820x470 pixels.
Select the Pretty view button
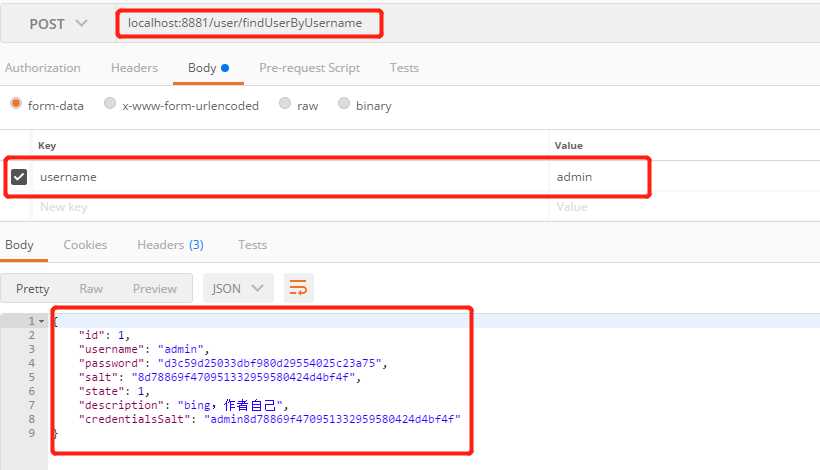(x=32, y=289)
